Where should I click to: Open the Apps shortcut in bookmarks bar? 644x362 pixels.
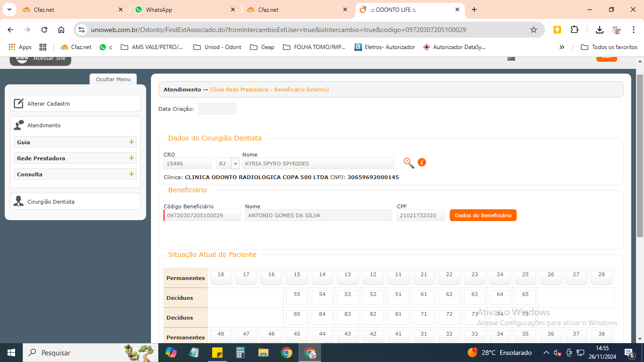[x=20, y=47]
